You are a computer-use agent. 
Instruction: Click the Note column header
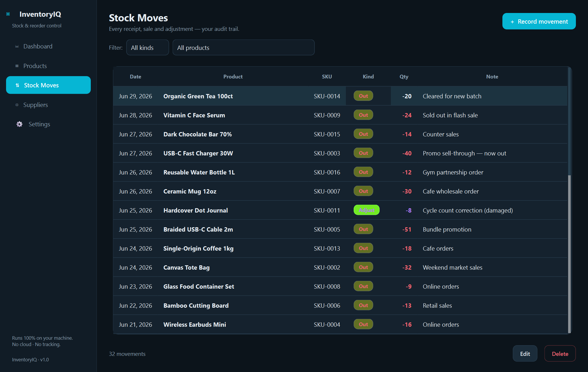pyautogui.click(x=492, y=77)
